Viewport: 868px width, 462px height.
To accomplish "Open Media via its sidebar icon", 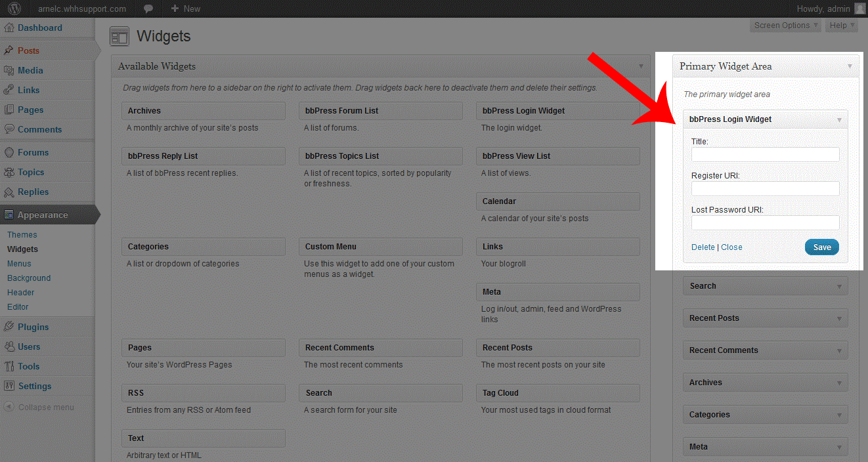I will (9, 70).
